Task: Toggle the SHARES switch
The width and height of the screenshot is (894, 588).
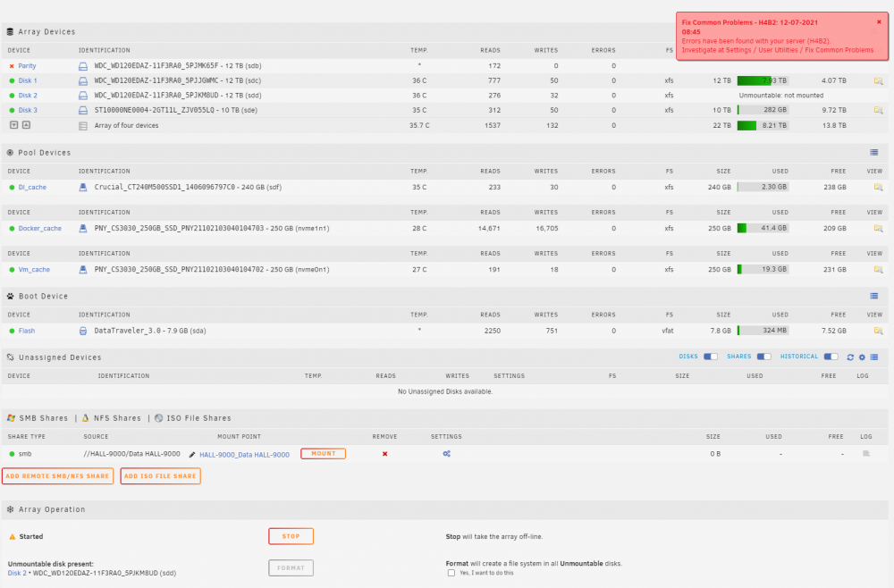Action: 764,357
